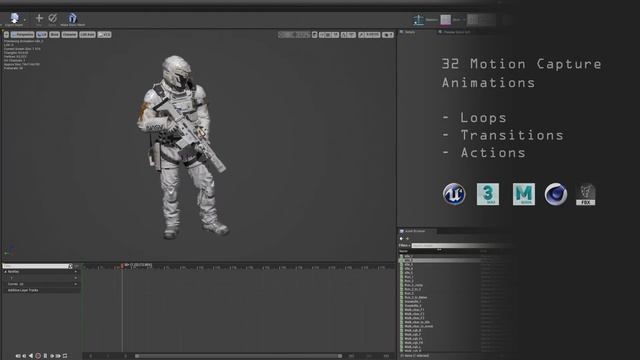Open the Lit view mode dropdown

coord(42,35)
